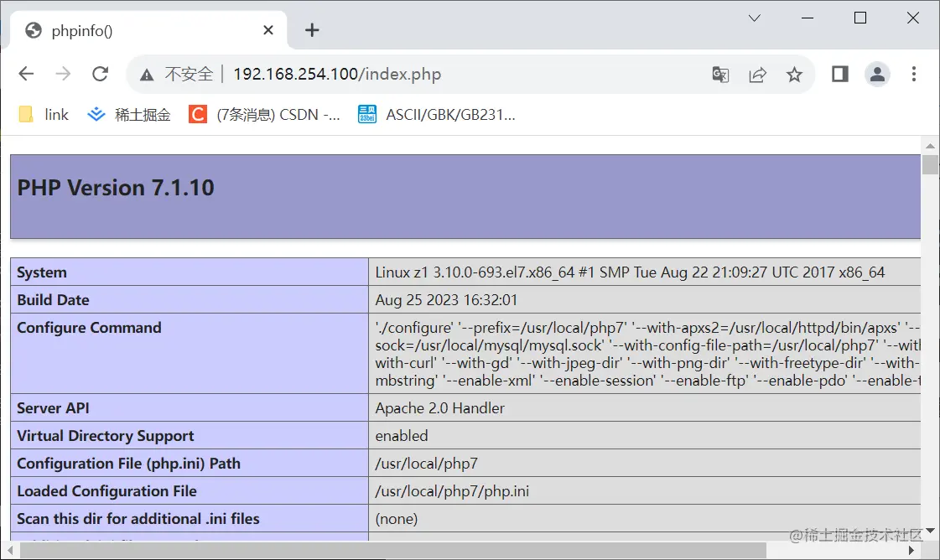Click the horizontal scrollbar right arrow
The image size is (940, 560).
[911, 550]
